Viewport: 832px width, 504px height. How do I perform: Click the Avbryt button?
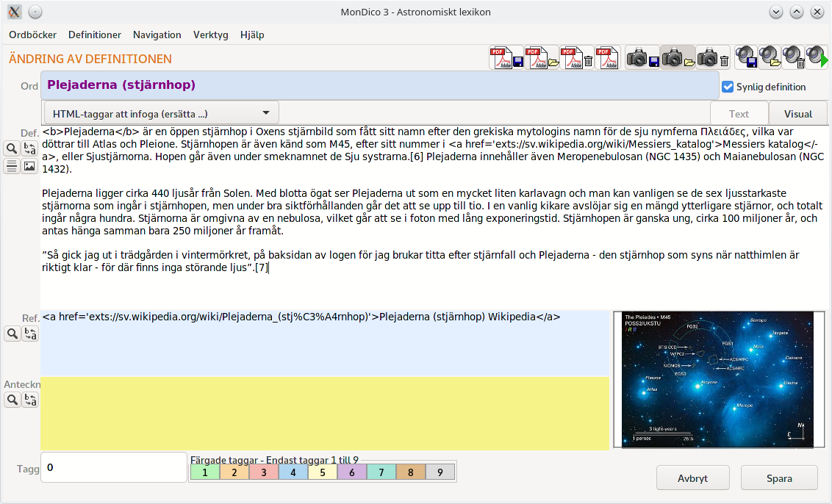click(x=692, y=478)
